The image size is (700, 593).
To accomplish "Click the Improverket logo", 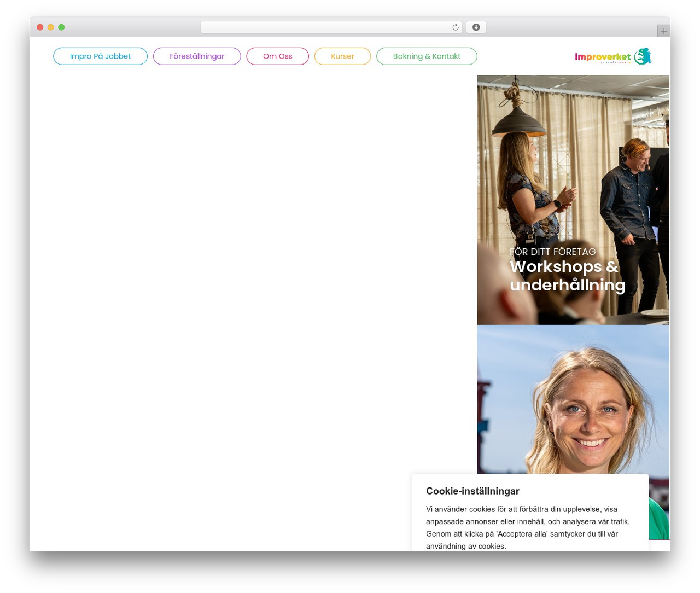I will pos(613,56).
